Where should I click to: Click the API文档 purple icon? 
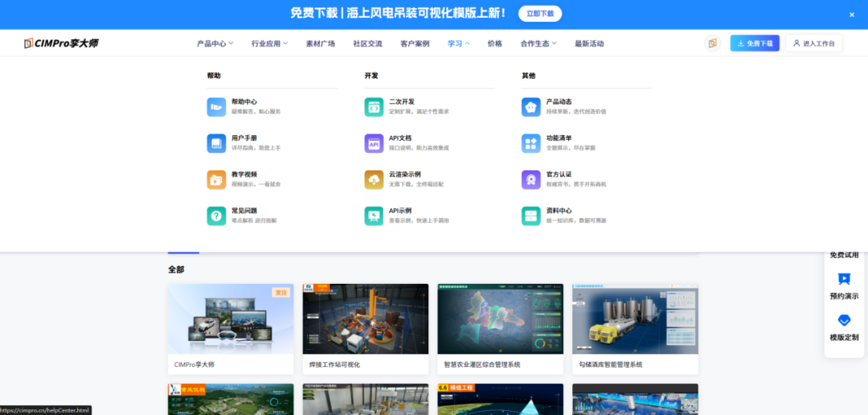374,143
